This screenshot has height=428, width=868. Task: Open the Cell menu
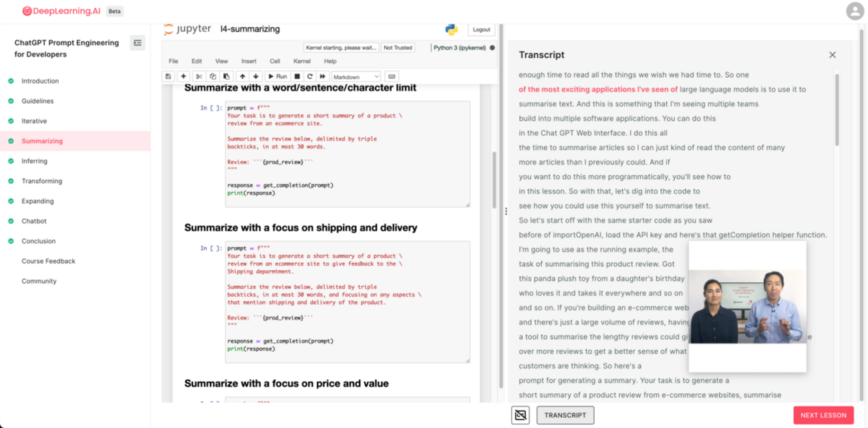275,61
